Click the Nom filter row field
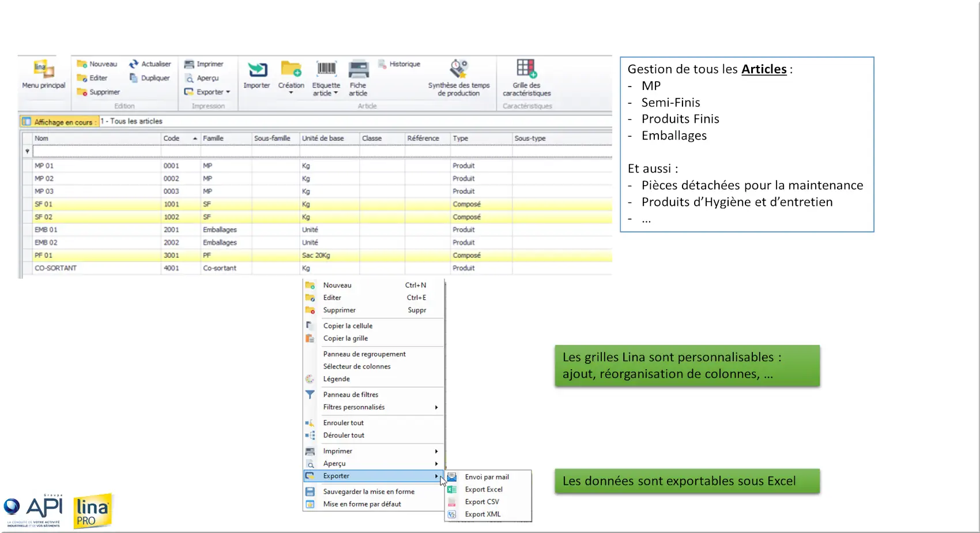 96,152
